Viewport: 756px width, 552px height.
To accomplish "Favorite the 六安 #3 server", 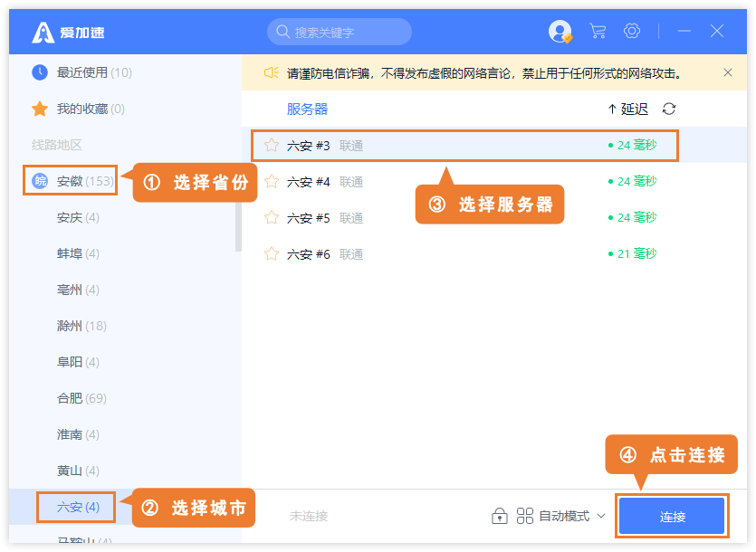I will [x=272, y=145].
